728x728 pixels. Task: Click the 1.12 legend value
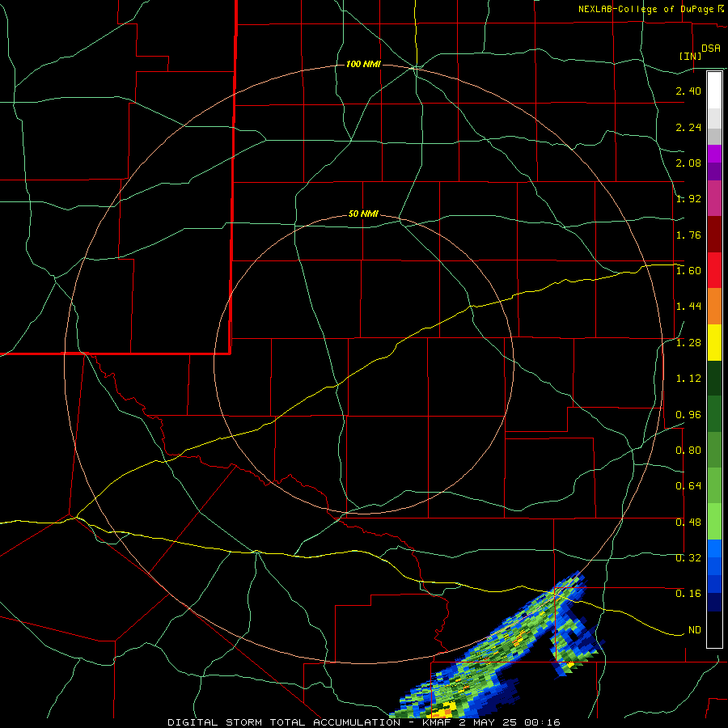pyautogui.click(x=688, y=379)
